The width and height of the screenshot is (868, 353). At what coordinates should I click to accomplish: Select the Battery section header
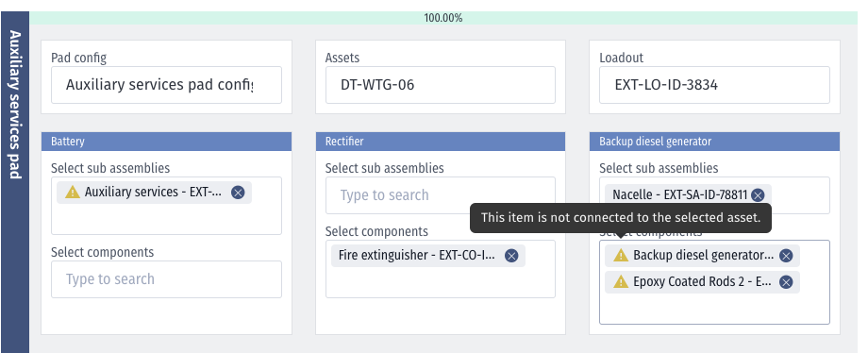166,142
